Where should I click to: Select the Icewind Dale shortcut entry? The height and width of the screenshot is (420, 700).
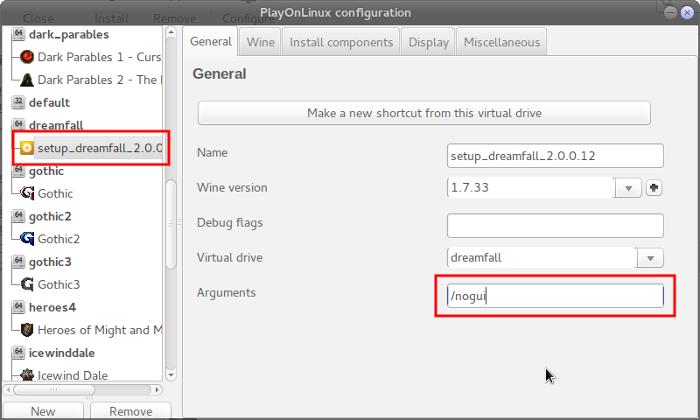pos(72,375)
